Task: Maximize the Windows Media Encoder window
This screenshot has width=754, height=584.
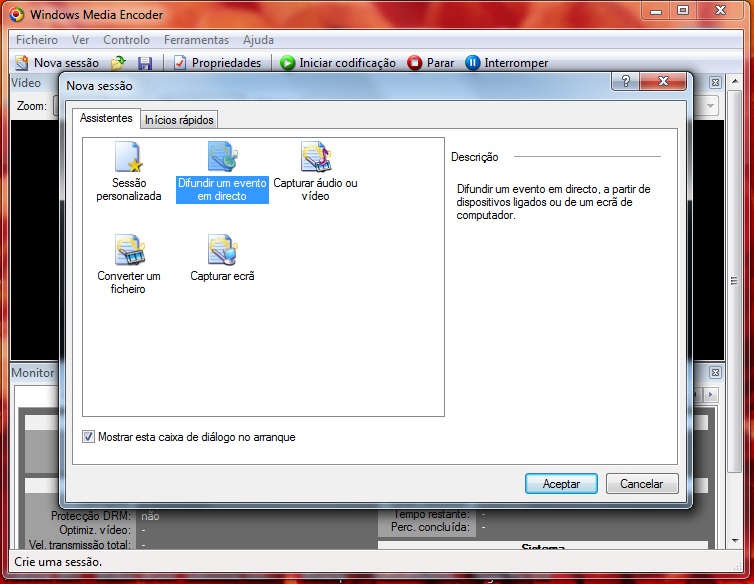Action: click(683, 11)
